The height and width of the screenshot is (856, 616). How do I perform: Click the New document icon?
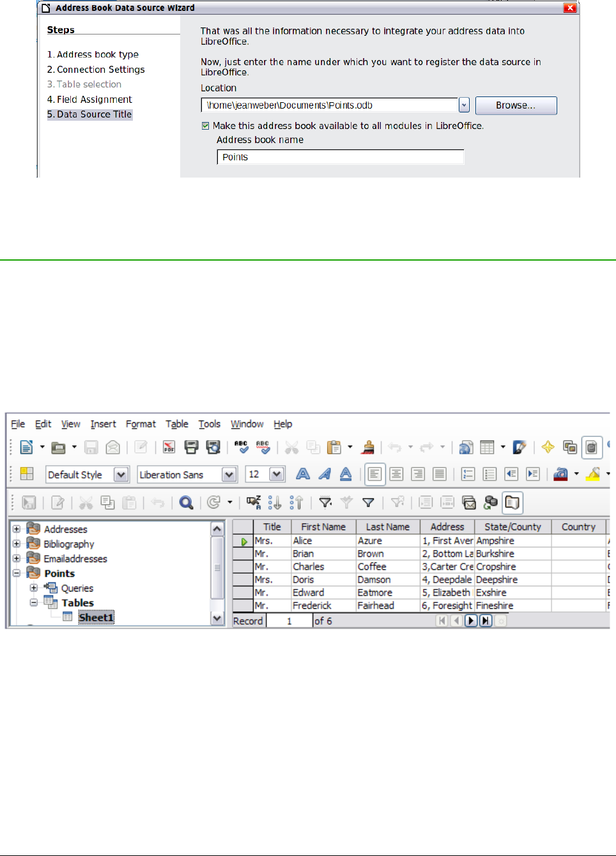[x=26, y=447]
